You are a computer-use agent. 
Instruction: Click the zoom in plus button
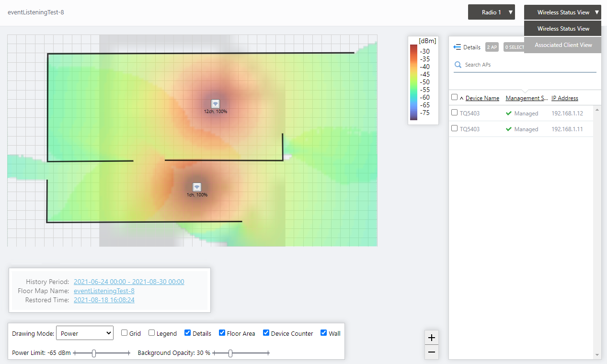(x=432, y=338)
